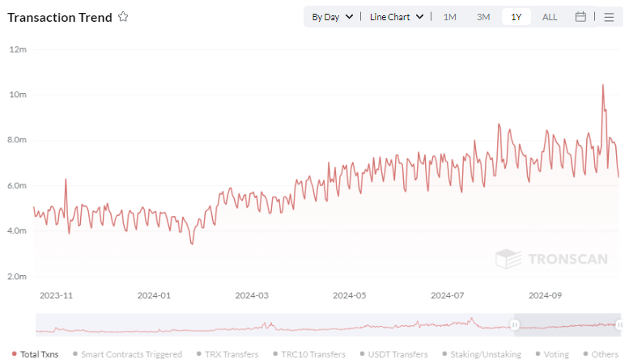The height and width of the screenshot is (364, 629).
Task: Click the left handle of range slider
Action: [x=514, y=324]
